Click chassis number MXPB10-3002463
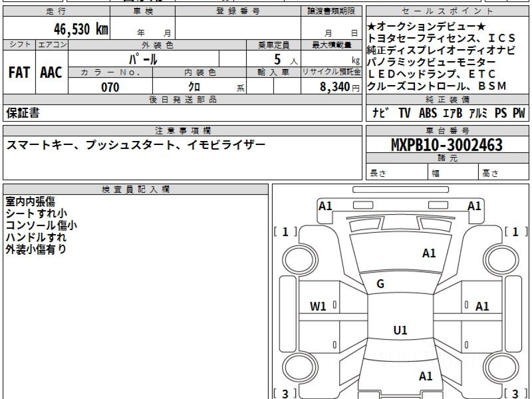 447,145
